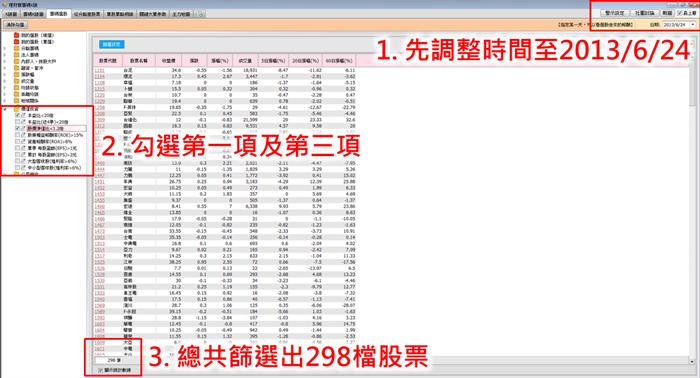Sort by the 20日漲幅(%) column header
The height and width of the screenshot is (378, 700).
tap(305, 60)
